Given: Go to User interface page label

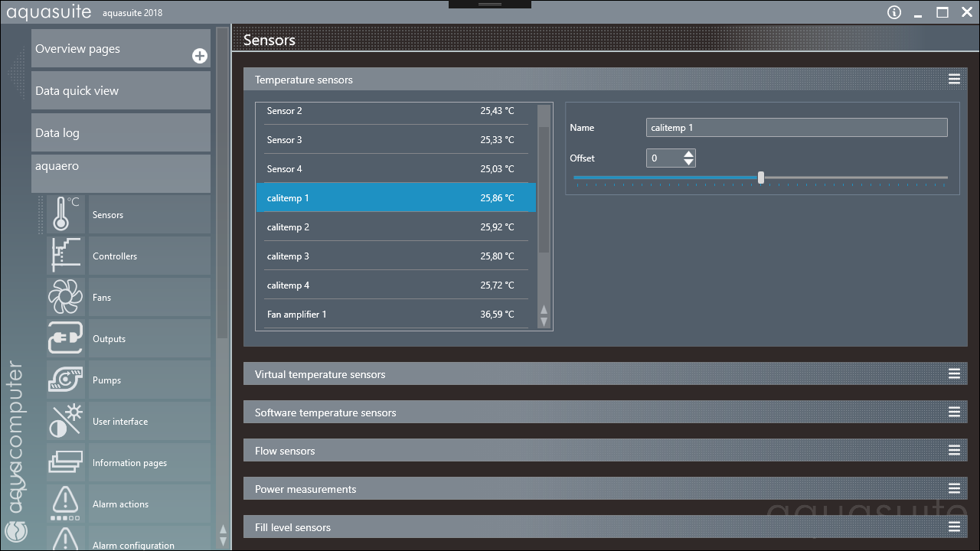Looking at the screenshot, I should pyautogui.click(x=120, y=422).
